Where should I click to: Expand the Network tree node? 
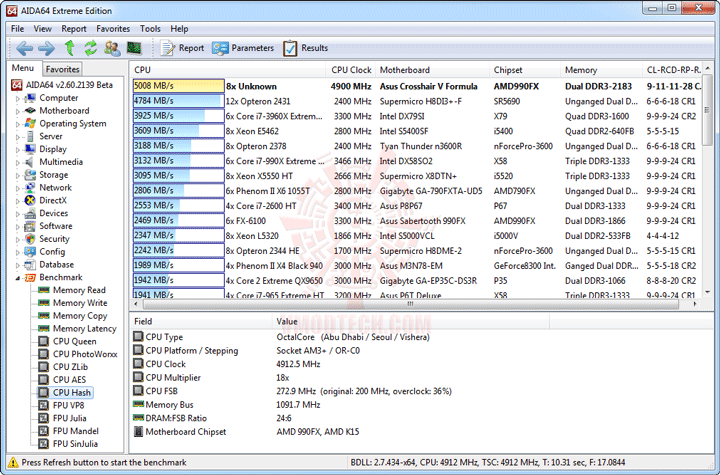18,188
